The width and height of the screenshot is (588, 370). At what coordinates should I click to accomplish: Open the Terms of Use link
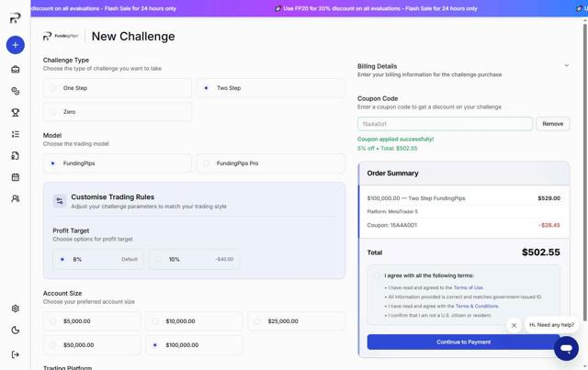pos(468,288)
